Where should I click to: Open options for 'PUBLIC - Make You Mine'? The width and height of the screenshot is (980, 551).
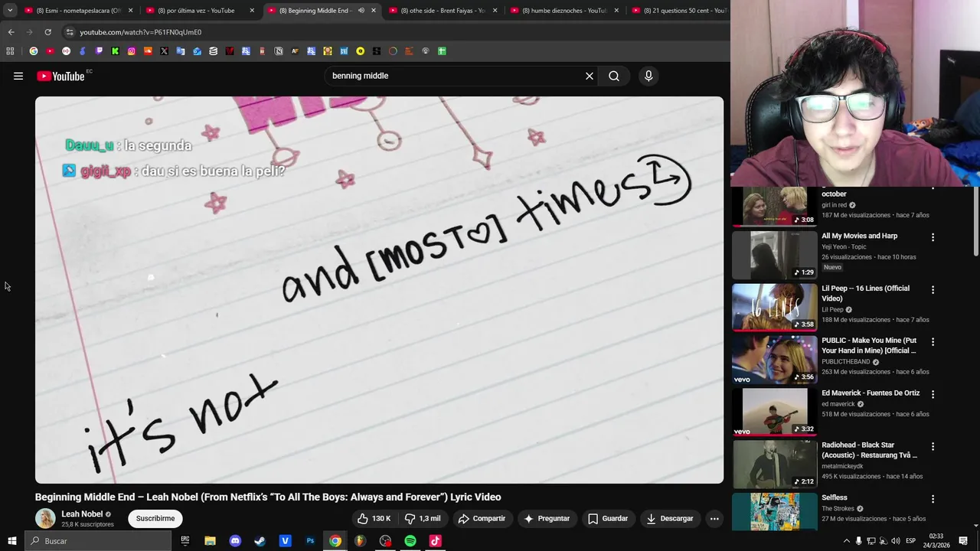[933, 342]
